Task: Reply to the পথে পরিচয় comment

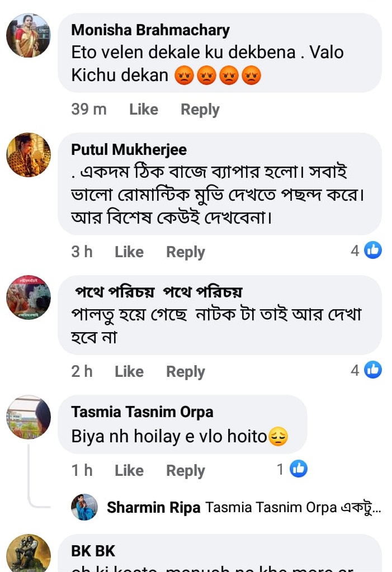Action: tap(185, 371)
